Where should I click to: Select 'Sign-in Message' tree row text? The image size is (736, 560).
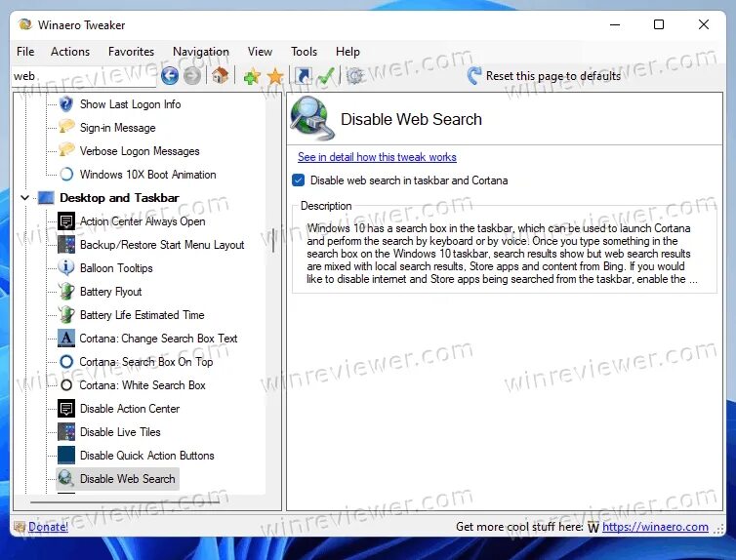[117, 128]
